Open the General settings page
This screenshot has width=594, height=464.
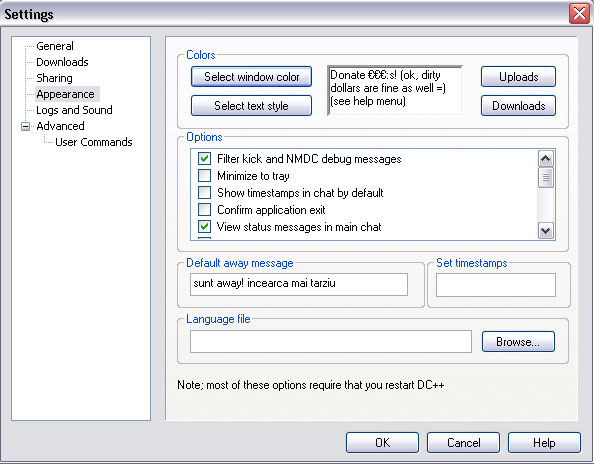pyautogui.click(x=55, y=46)
